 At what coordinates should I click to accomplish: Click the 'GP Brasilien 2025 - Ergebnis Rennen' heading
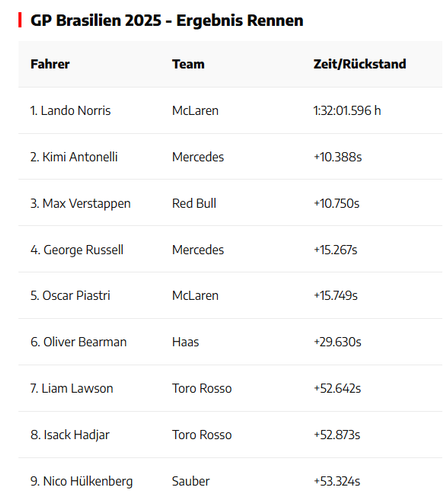(x=167, y=20)
